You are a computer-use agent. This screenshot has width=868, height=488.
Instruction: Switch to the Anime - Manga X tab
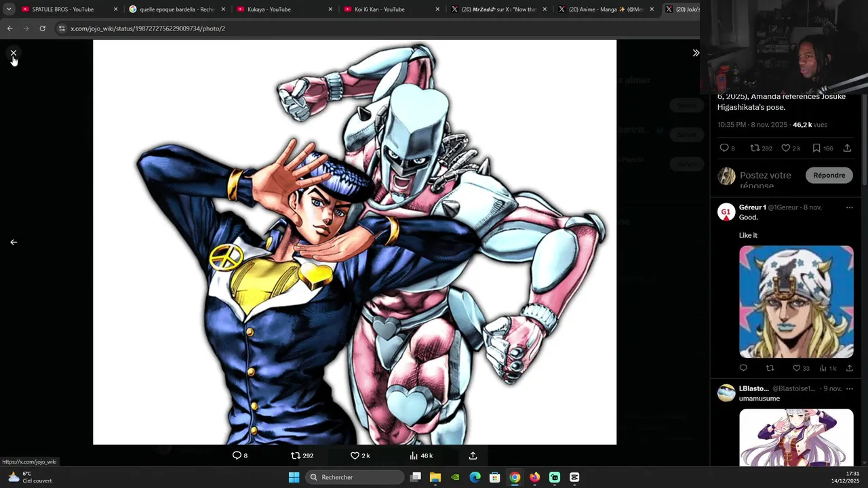pos(606,9)
